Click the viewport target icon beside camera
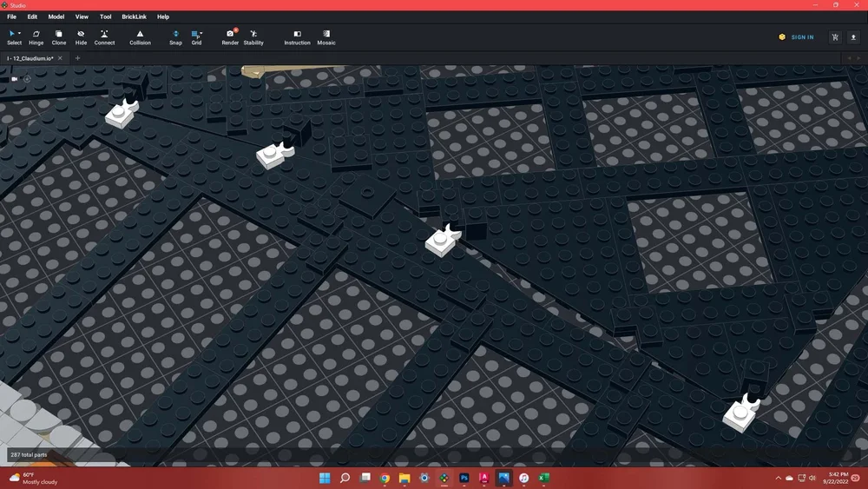The image size is (868, 489). coord(27,79)
